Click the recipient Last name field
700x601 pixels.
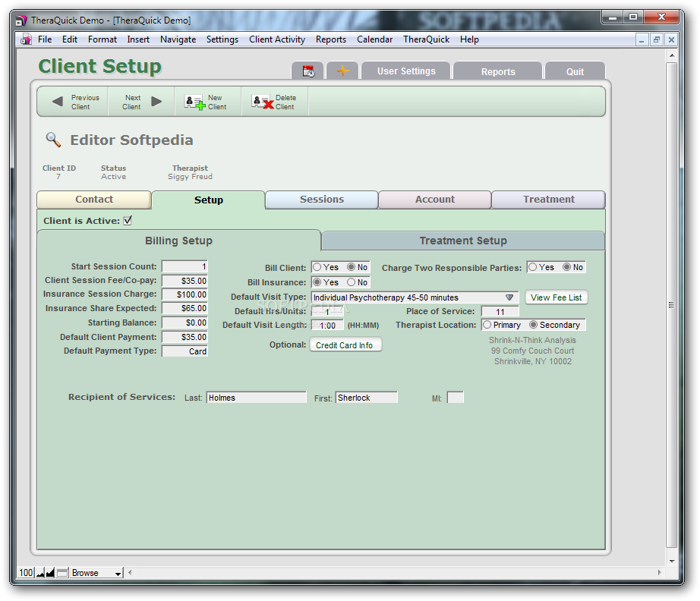257,398
